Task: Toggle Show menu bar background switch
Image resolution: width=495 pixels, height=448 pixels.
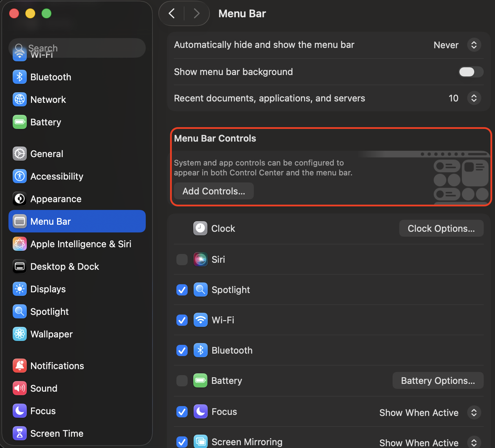Action: point(471,72)
